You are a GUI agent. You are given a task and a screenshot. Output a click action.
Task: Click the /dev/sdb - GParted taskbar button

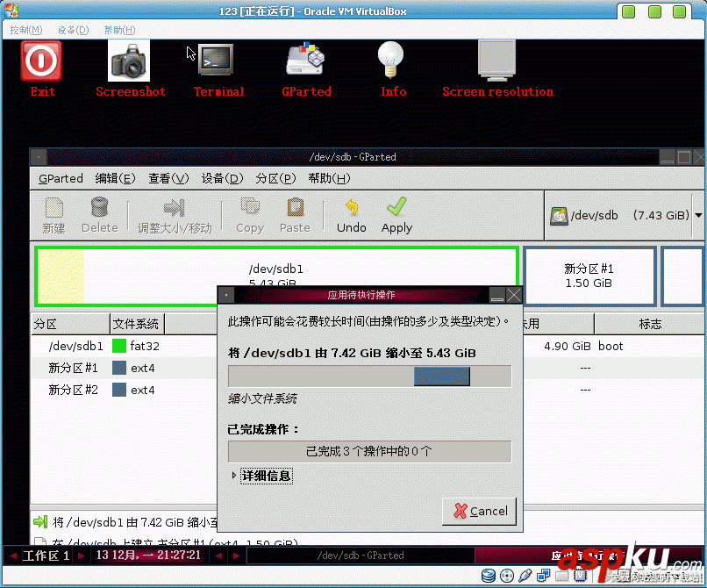pos(361,556)
